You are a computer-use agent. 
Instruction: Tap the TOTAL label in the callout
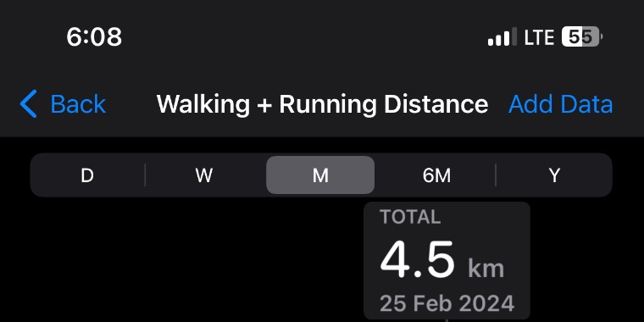pyautogui.click(x=410, y=217)
